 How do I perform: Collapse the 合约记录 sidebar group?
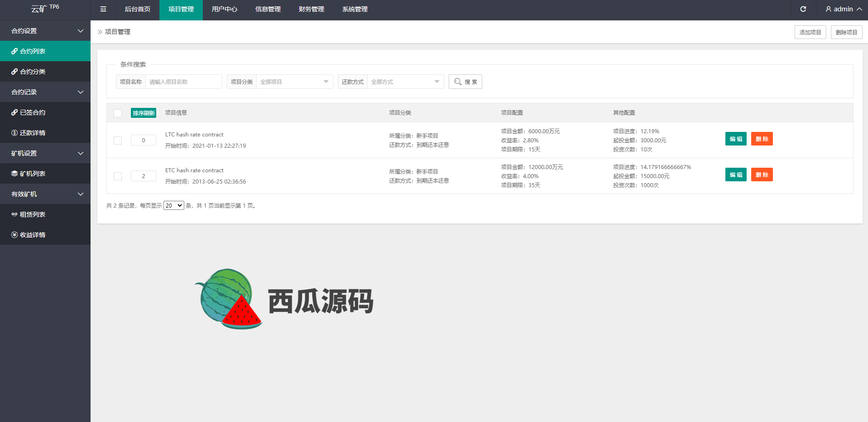pos(45,92)
